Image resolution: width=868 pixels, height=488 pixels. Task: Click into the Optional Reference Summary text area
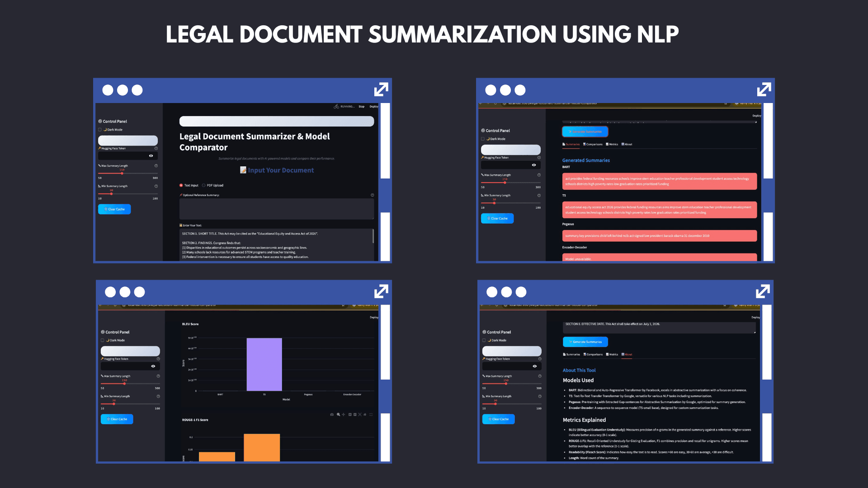click(x=277, y=209)
